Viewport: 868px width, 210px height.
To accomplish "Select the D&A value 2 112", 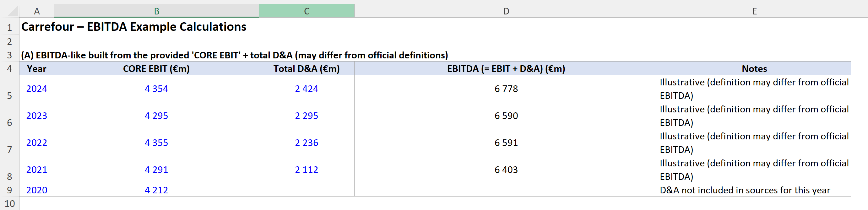I will [307, 170].
